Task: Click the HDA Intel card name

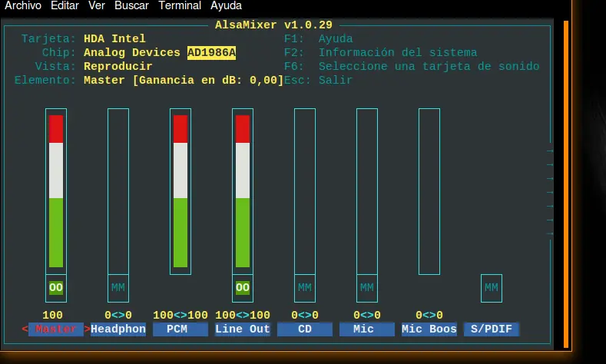Action: [x=114, y=38]
